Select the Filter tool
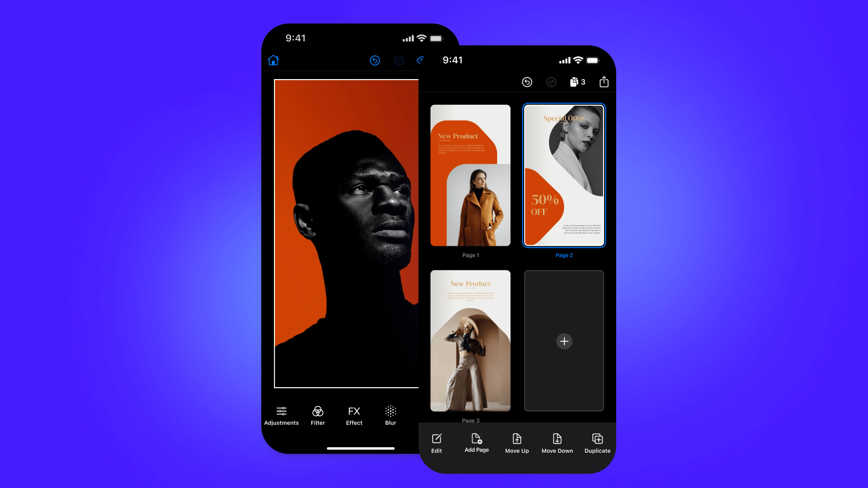Screen dimensions: 868x488 [318, 415]
